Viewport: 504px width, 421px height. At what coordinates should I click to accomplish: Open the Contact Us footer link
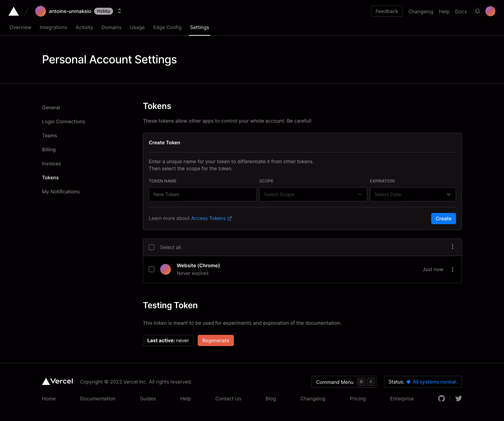[228, 399]
